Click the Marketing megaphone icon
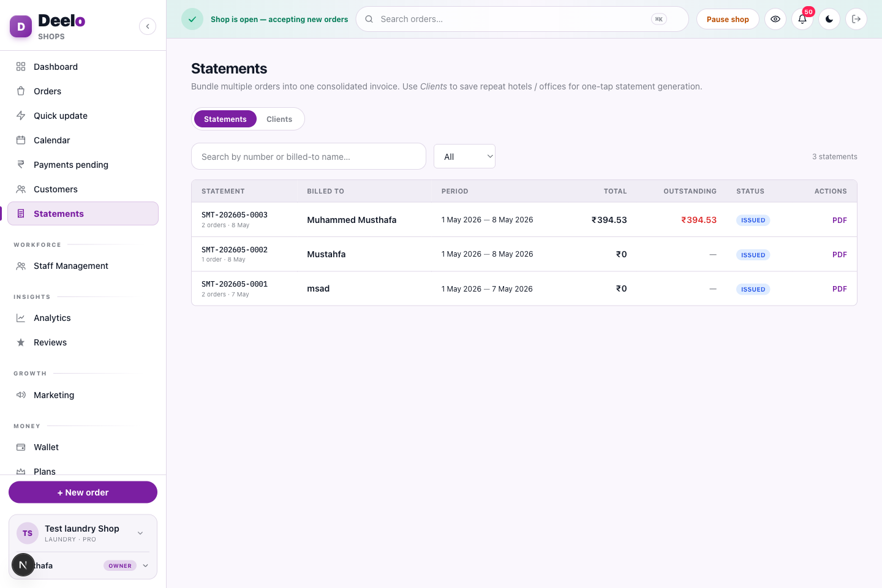Viewport: 882px width, 588px height. click(x=21, y=395)
